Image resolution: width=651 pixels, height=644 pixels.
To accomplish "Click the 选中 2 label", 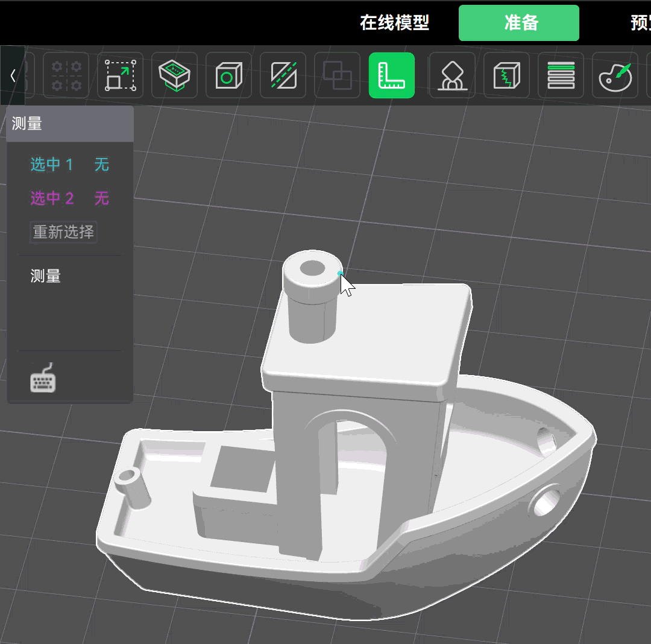I will click(x=52, y=198).
